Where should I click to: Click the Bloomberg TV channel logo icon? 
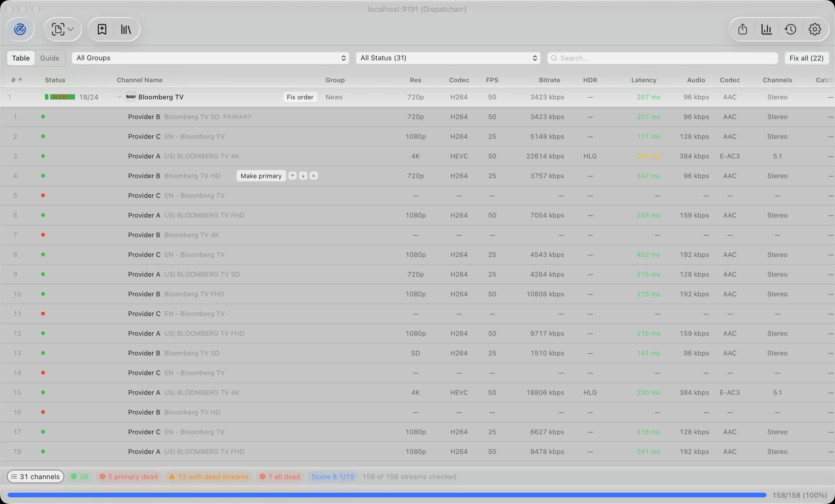point(131,97)
